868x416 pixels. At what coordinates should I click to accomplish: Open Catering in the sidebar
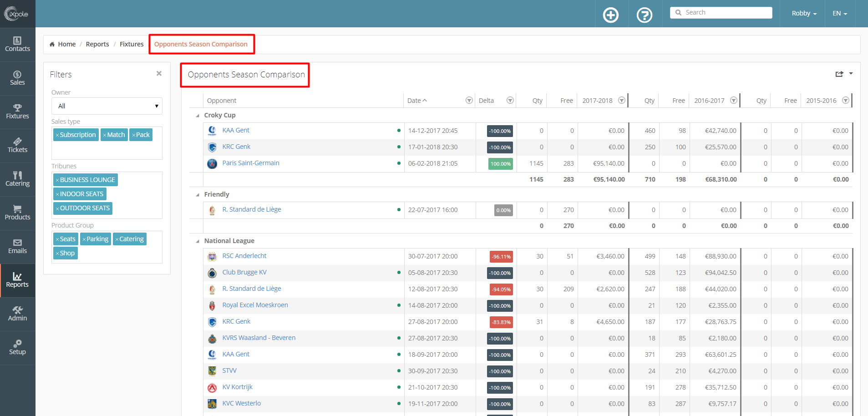coord(17,179)
